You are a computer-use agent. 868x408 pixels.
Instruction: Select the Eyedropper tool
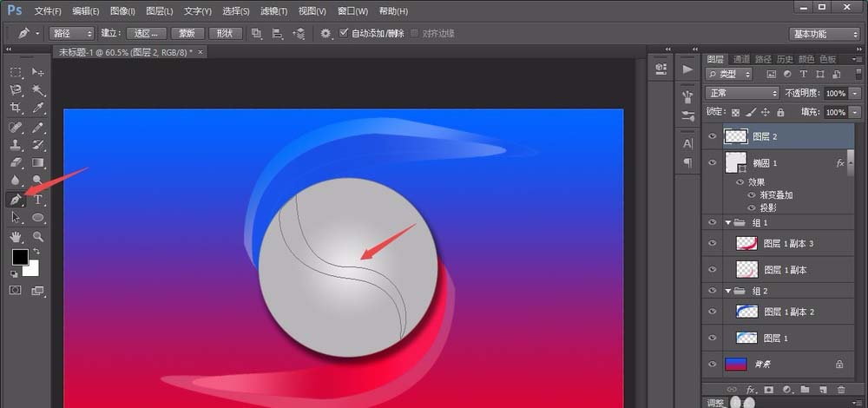click(38, 109)
